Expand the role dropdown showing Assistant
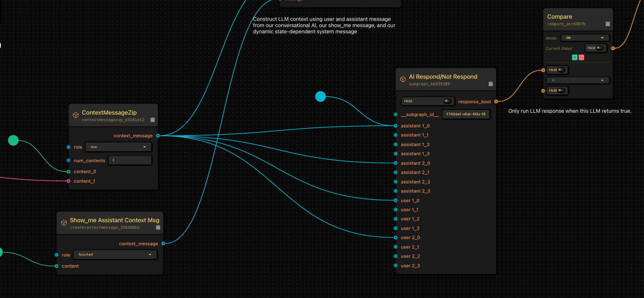Screen dimensions: 644x298 pos(115,254)
